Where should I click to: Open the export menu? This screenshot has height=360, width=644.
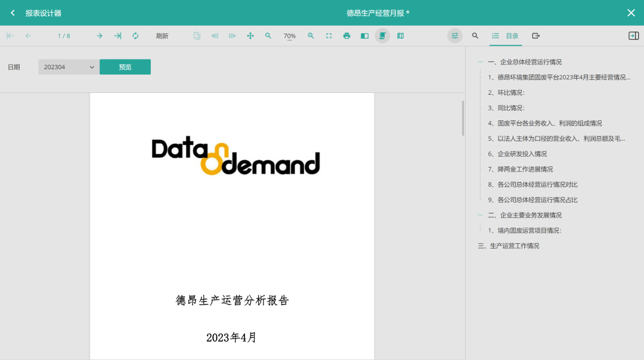click(x=536, y=36)
